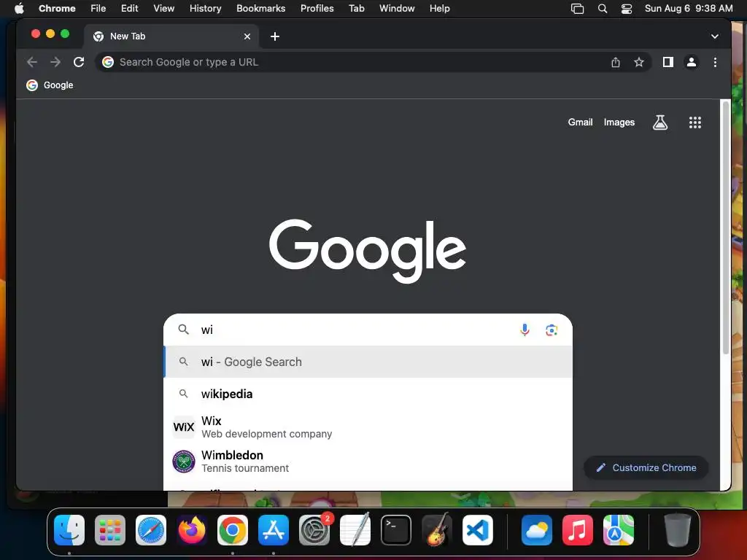
Task: Open Music app from the dock
Action: click(578, 530)
